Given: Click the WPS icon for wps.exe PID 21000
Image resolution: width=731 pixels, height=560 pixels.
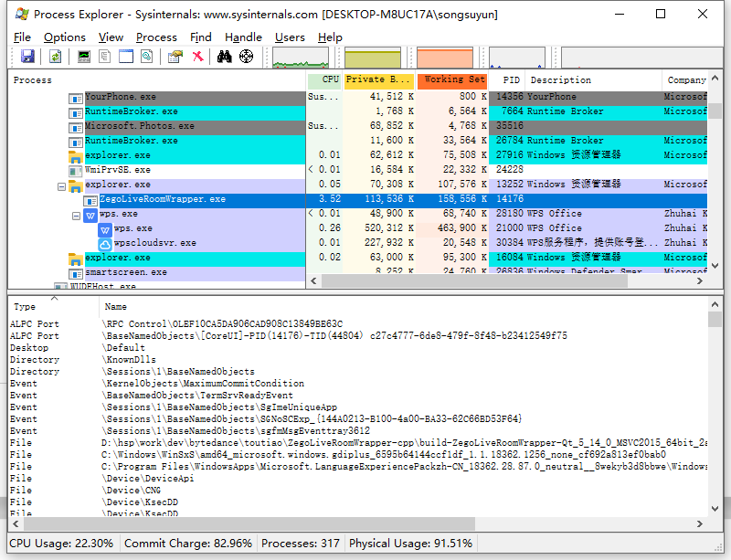Looking at the screenshot, I should (105, 229).
